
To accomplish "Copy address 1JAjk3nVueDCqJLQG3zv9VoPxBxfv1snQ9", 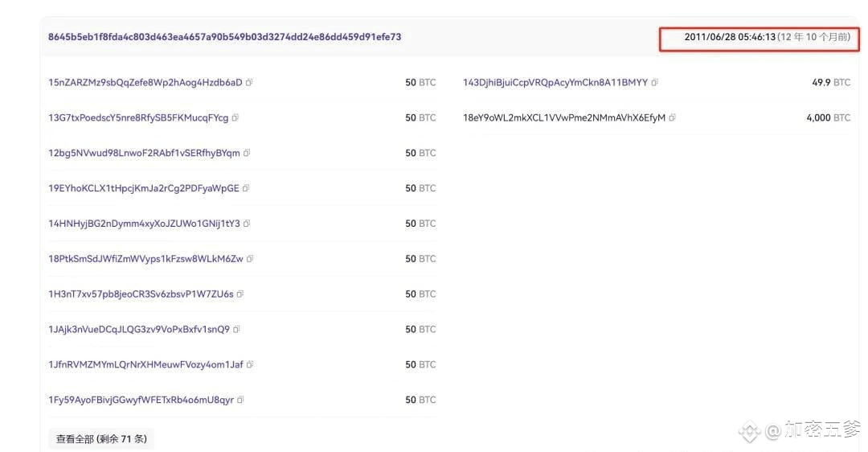I will [x=236, y=329].
